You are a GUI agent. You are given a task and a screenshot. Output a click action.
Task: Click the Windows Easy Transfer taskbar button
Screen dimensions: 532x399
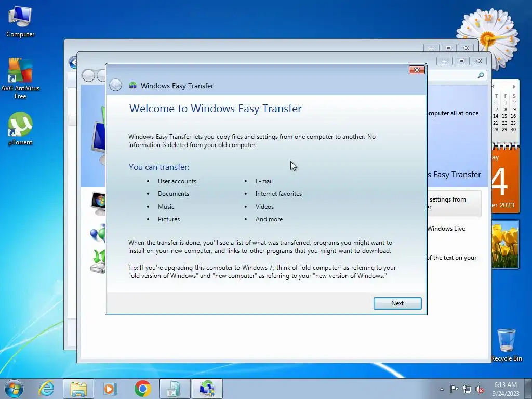coord(207,389)
